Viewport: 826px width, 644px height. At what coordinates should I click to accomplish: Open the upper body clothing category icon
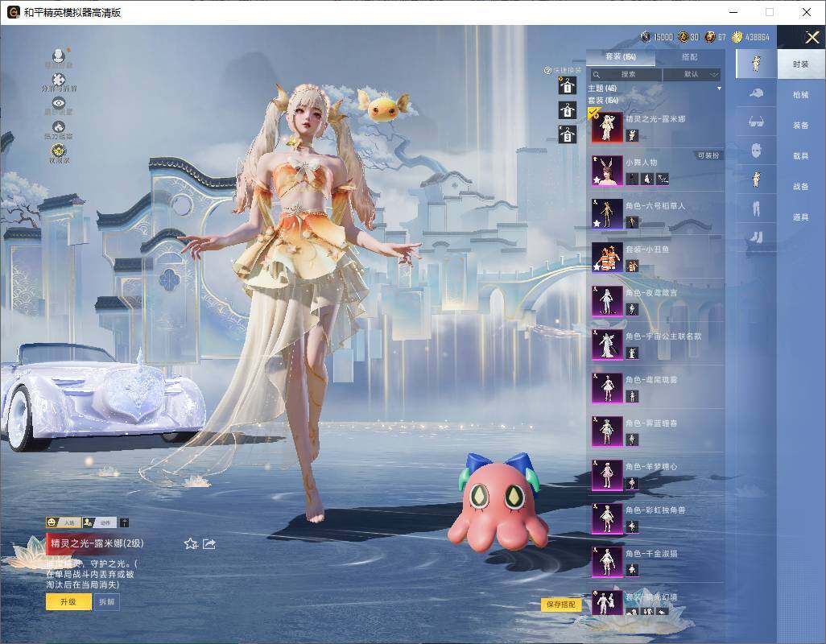756,180
